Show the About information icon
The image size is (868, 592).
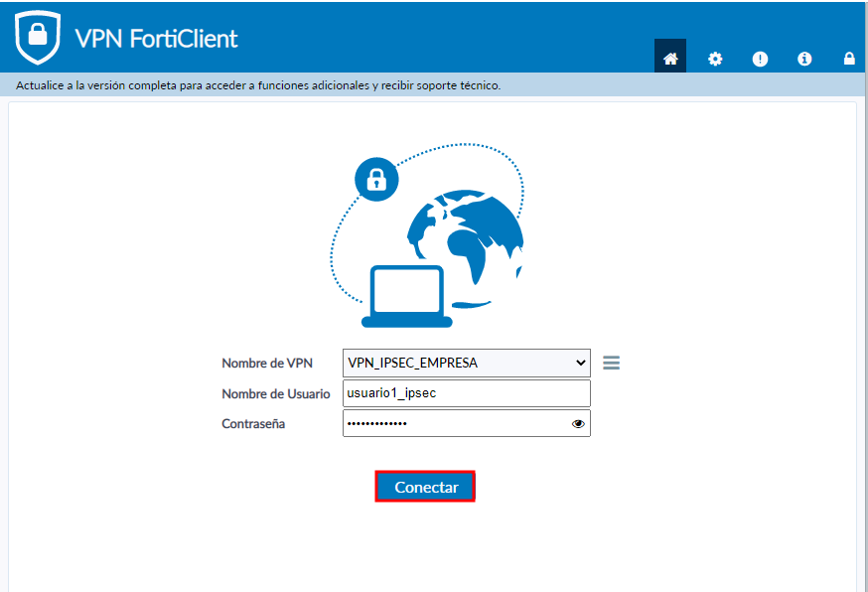tap(804, 59)
